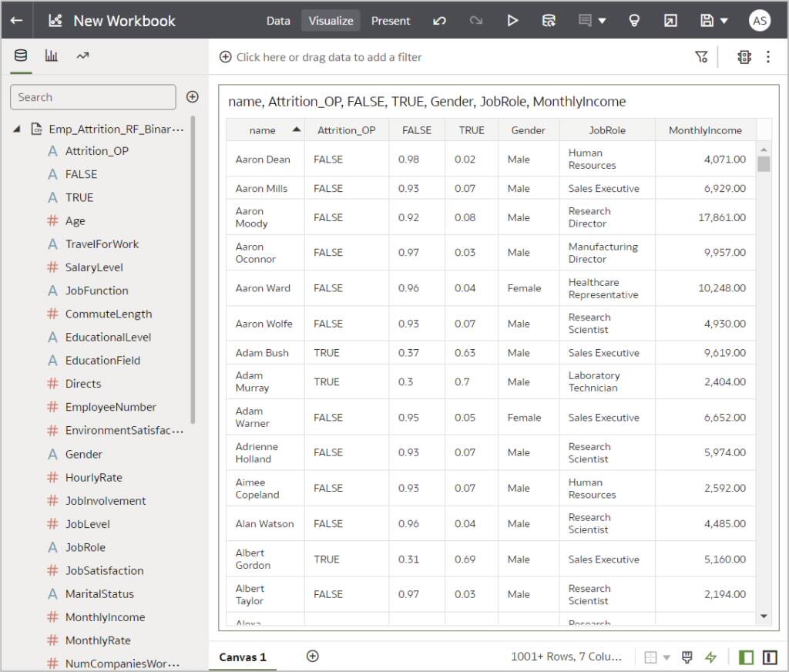Open the Visualizations panel via the chart icon
The width and height of the screenshot is (789, 672).
51,56
